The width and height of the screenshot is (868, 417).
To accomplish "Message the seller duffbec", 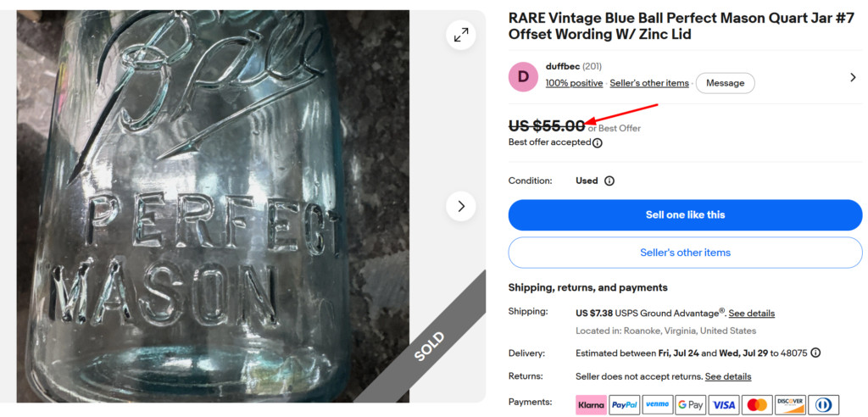I will click(726, 83).
